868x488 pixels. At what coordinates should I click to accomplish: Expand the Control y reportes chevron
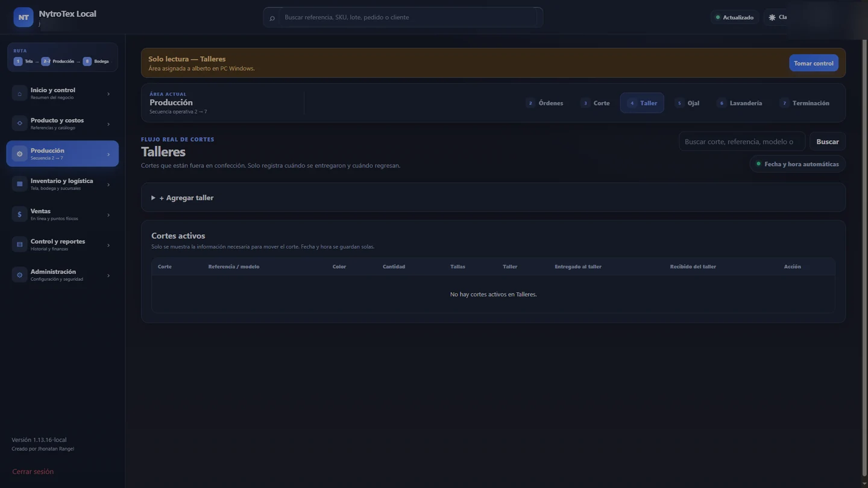coord(108,245)
